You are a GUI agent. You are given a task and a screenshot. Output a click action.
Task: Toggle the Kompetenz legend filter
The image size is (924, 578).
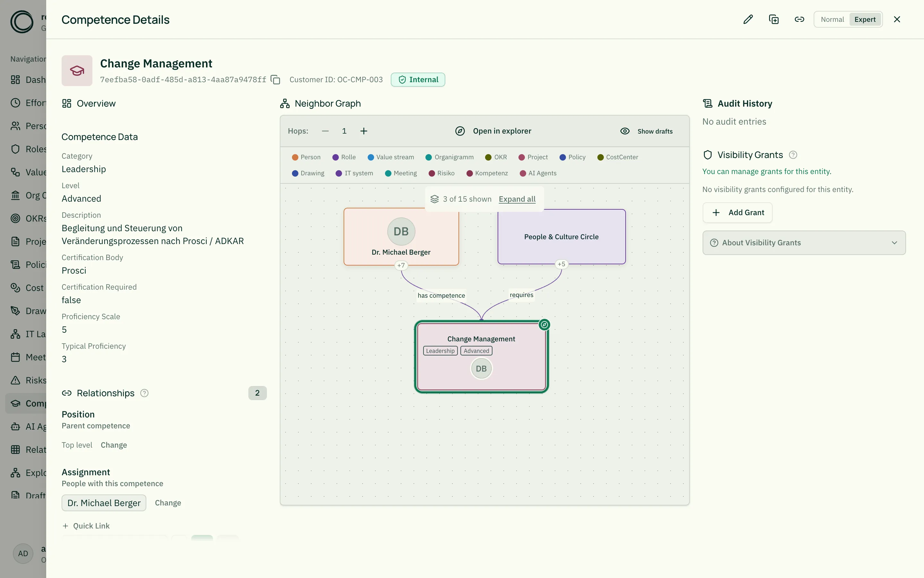[487, 173]
